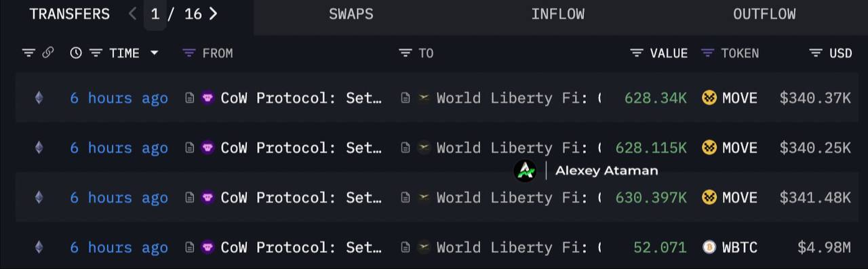Click the MOVE token icon in first row
Viewport: 868px width, 269px height.
709,98
